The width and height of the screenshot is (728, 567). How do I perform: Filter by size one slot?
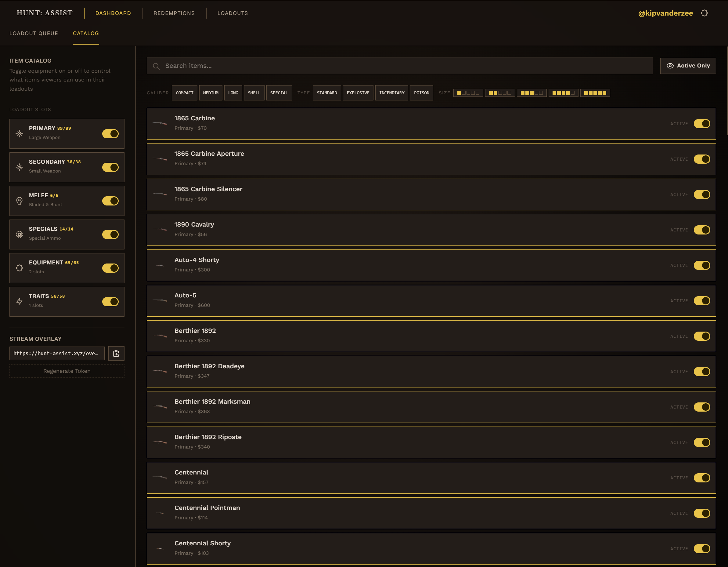pos(468,93)
